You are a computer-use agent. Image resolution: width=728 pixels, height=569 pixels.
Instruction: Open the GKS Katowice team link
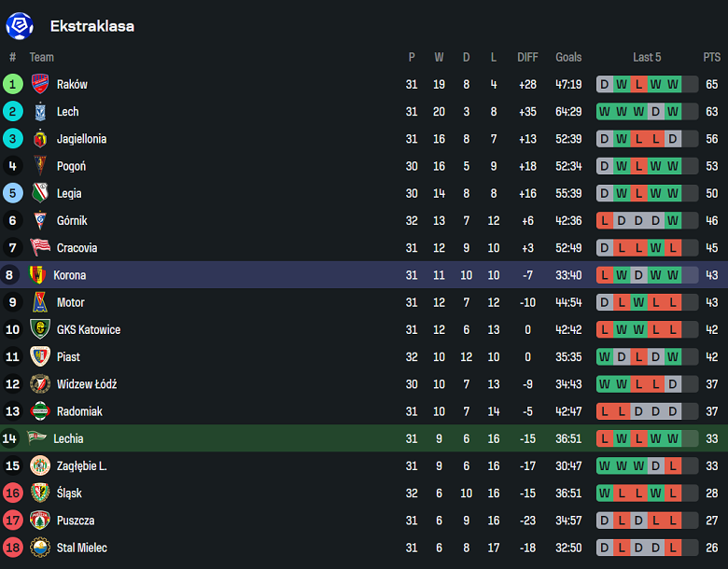point(88,329)
